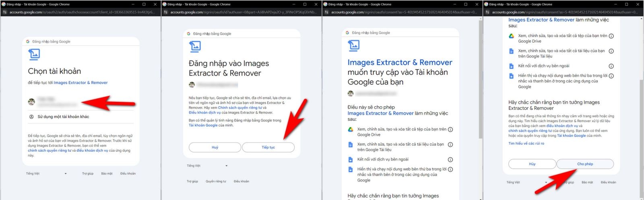This screenshot has width=644, height=200.
Task: Click the app icon above the blue Images Extractor & Remover heading
Action: pos(354,45)
